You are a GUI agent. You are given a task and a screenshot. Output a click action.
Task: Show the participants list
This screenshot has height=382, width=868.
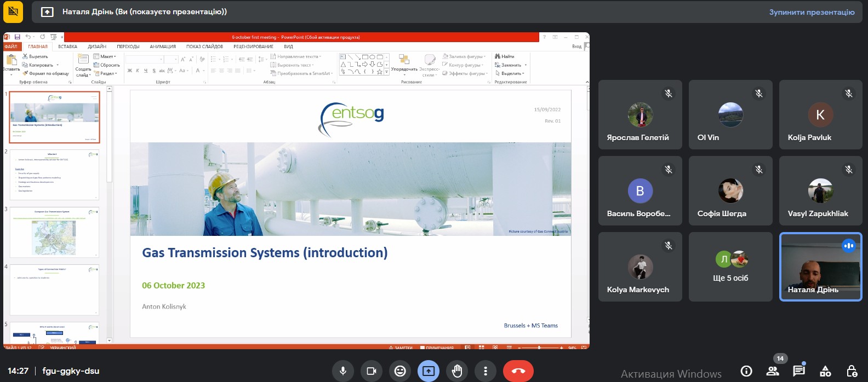click(773, 371)
